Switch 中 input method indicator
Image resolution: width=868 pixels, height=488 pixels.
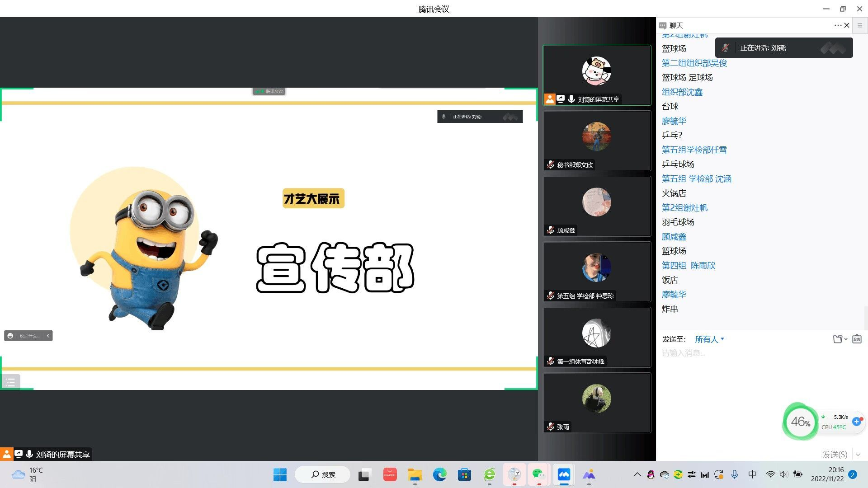(752, 474)
